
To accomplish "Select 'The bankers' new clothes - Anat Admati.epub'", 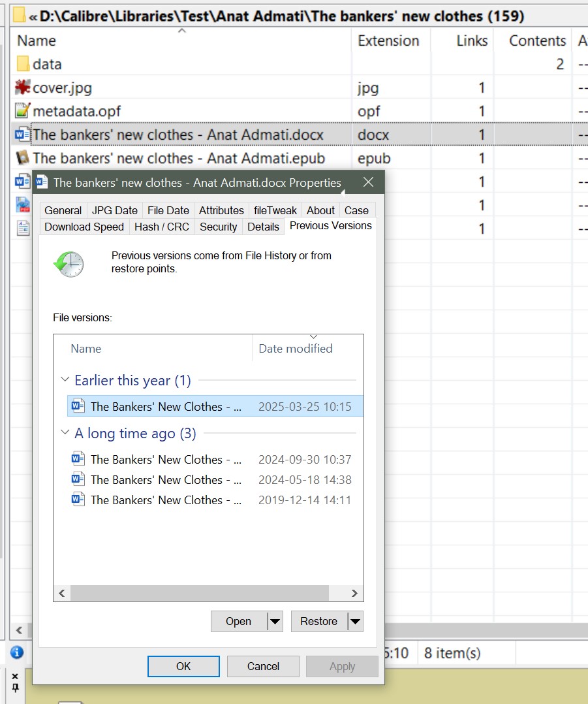I will coord(179,158).
